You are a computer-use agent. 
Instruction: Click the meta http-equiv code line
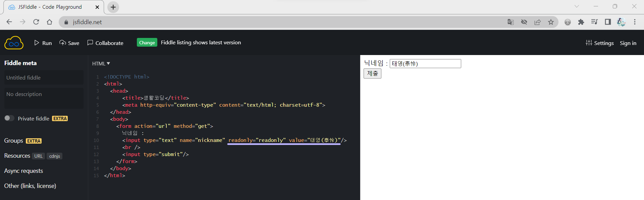224,105
